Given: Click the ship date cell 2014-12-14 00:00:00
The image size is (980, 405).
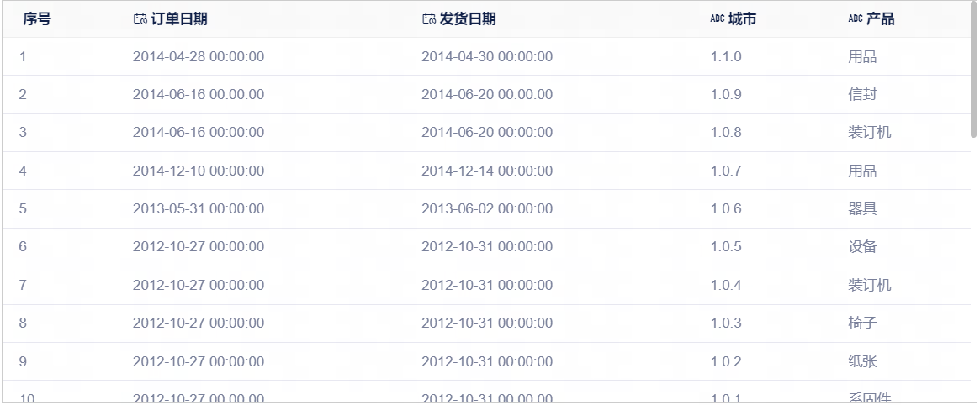Looking at the screenshot, I should (487, 171).
